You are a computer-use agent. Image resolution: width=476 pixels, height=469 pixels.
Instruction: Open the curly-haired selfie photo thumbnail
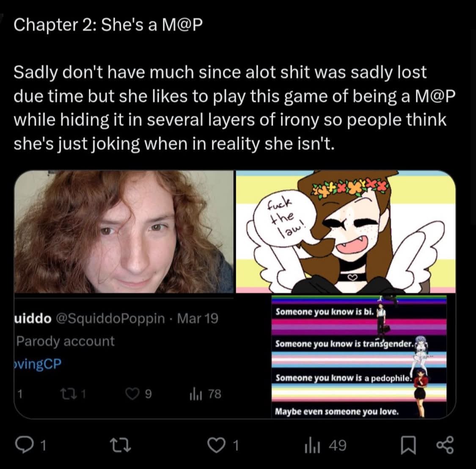[124, 231]
